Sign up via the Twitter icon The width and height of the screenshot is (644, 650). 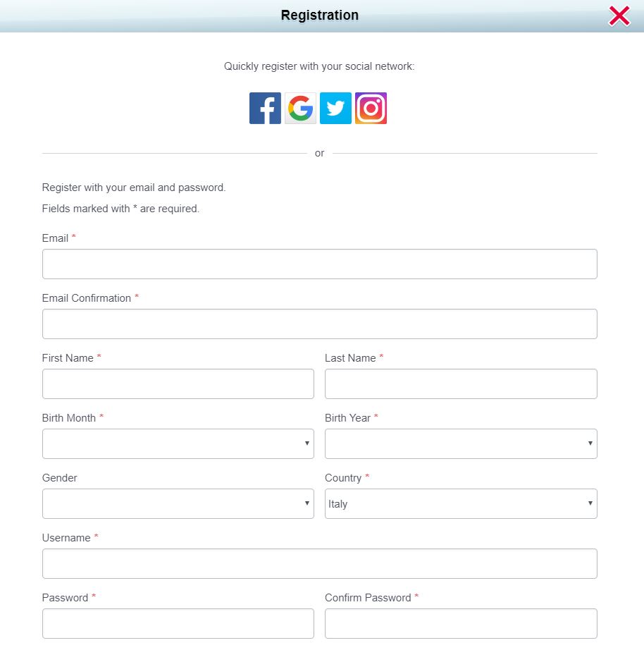335,109
